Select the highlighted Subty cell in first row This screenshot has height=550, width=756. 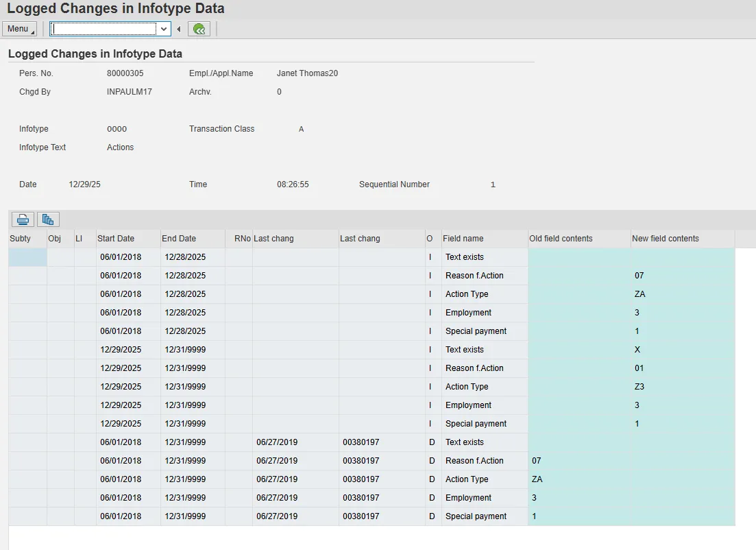click(27, 257)
